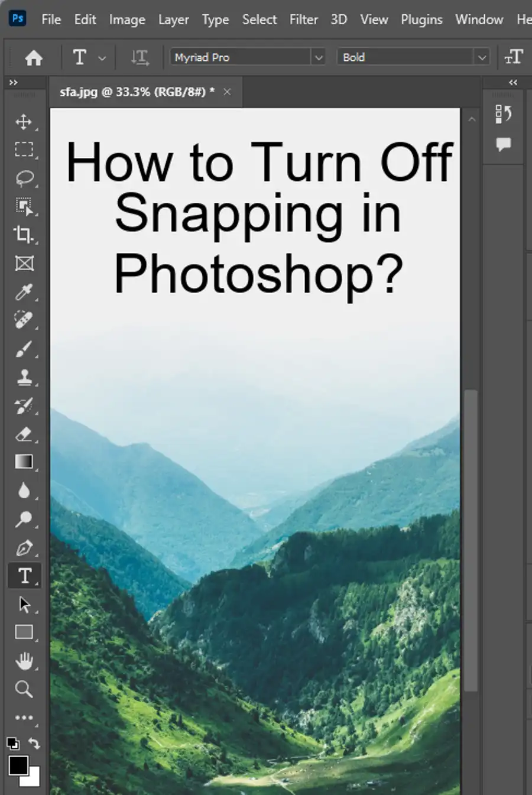Select the Dodge tool

point(24,519)
